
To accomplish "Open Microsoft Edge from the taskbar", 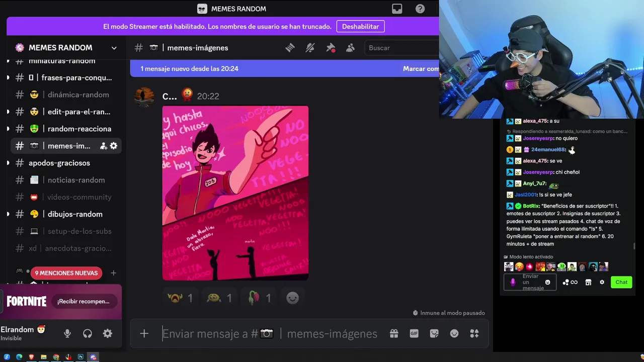I will [19, 357].
